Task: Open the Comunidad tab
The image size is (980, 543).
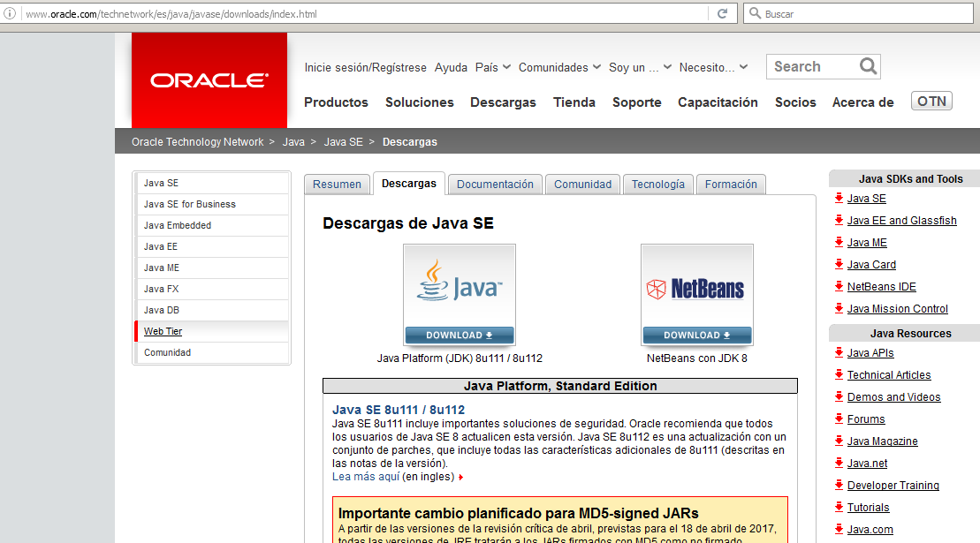Action: coord(582,185)
